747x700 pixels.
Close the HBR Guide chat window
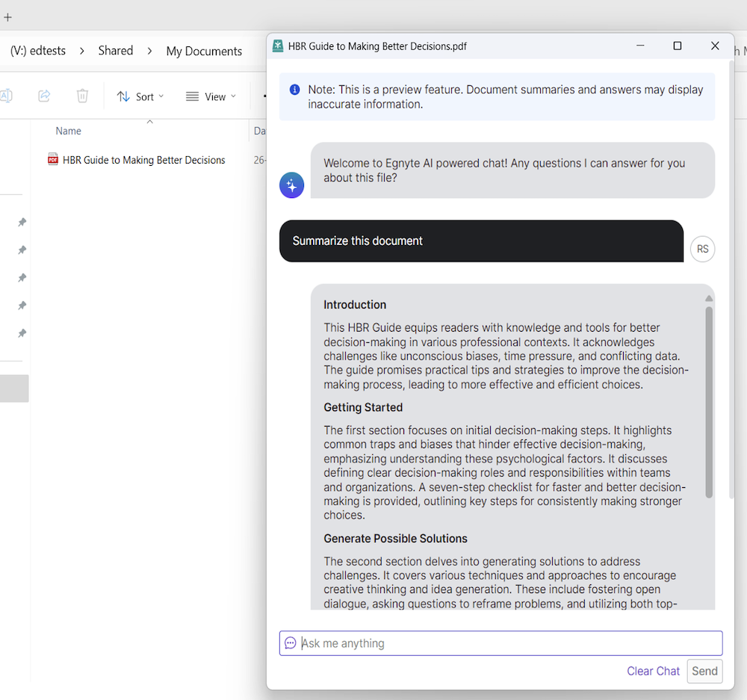tap(715, 46)
